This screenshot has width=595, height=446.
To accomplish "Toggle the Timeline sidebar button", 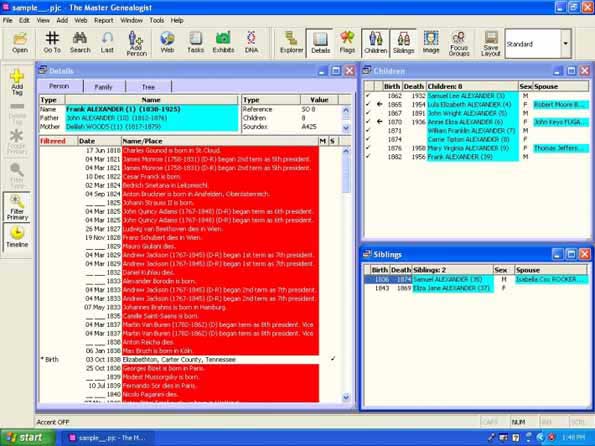I will (17, 236).
